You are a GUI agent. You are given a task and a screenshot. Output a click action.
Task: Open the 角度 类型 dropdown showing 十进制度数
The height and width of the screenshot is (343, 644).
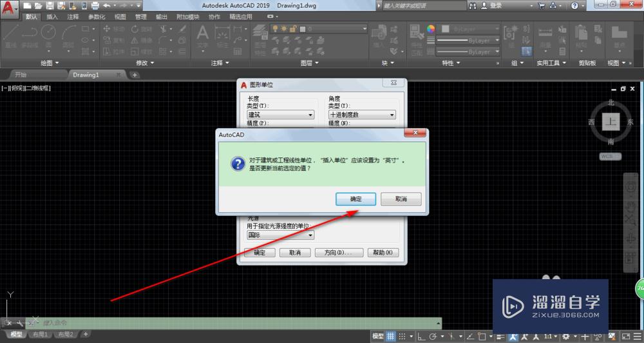point(362,115)
